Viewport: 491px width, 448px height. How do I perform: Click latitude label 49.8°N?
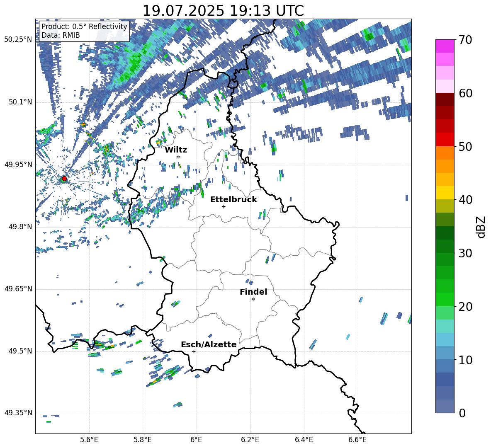pyautogui.click(x=20, y=227)
